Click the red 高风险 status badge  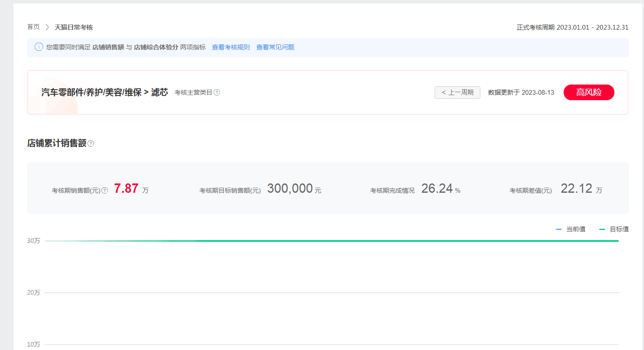[589, 93]
